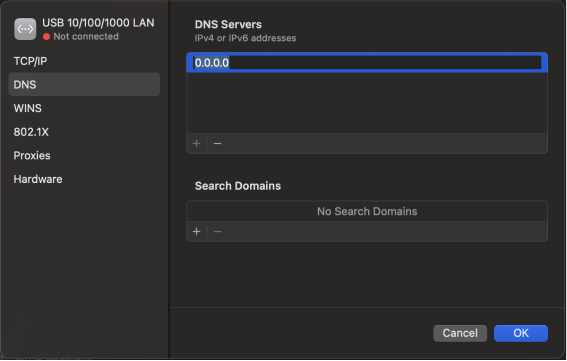Add a new DNS server with plus
The image size is (567, 361).
(x=196, y=144)
